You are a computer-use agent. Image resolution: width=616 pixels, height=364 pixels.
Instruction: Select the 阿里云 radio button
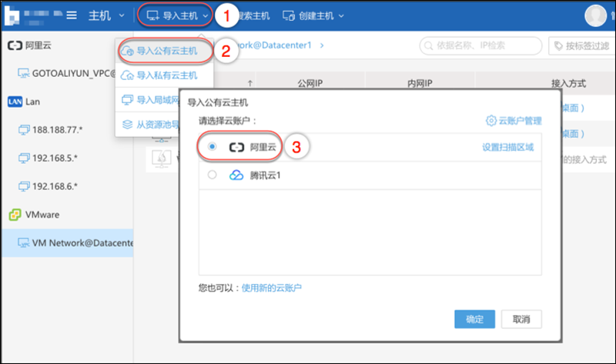pos(213,146)
